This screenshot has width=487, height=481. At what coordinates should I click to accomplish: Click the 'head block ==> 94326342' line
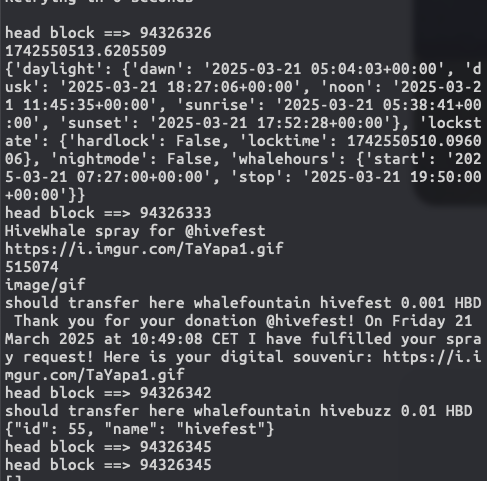click(108, 393)
